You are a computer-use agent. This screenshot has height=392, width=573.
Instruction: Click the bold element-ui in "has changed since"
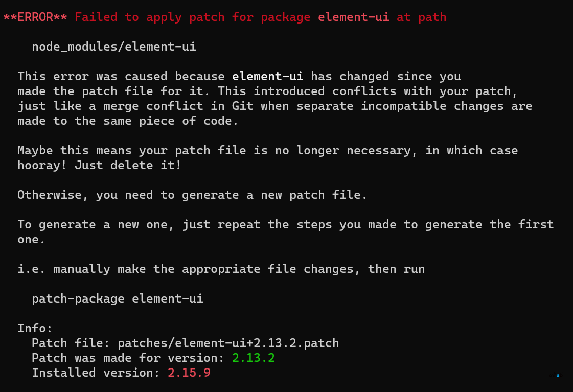pyautogui.click(x=267, y=76)
